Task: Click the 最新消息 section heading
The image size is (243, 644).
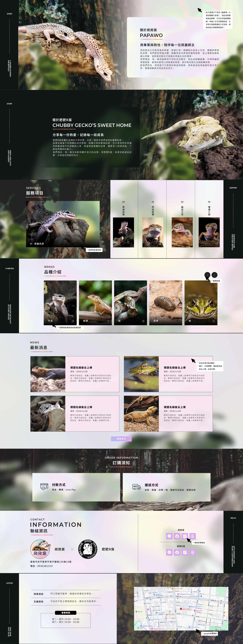Action: pyautogui.click(x=39, y=347)
